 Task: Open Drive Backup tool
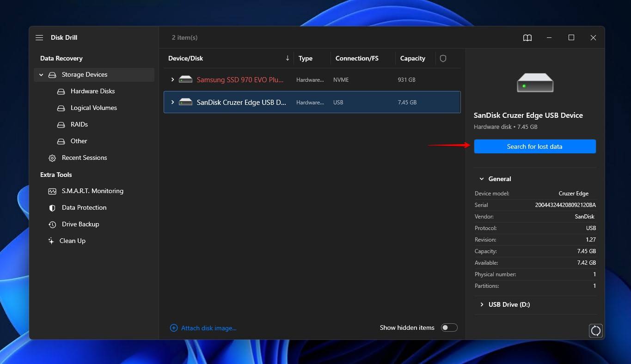coord(80,224)
